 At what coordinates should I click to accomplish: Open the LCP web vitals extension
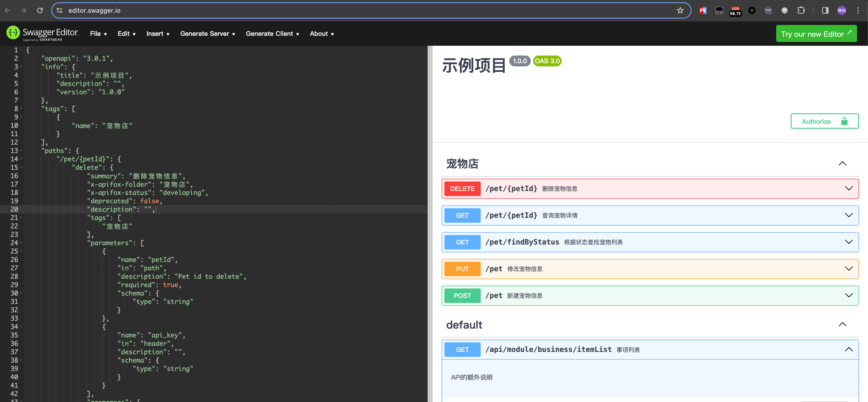pyautogui.click(x=735, y=11)
